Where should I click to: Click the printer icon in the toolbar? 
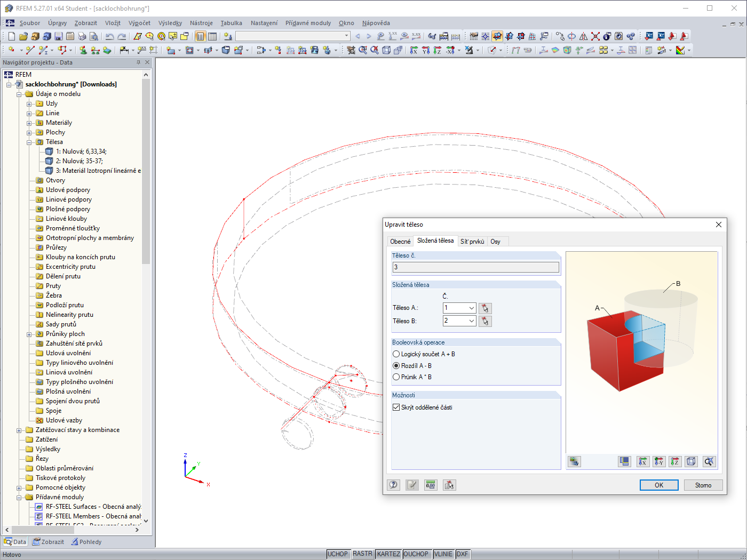[x=82, y=36]
